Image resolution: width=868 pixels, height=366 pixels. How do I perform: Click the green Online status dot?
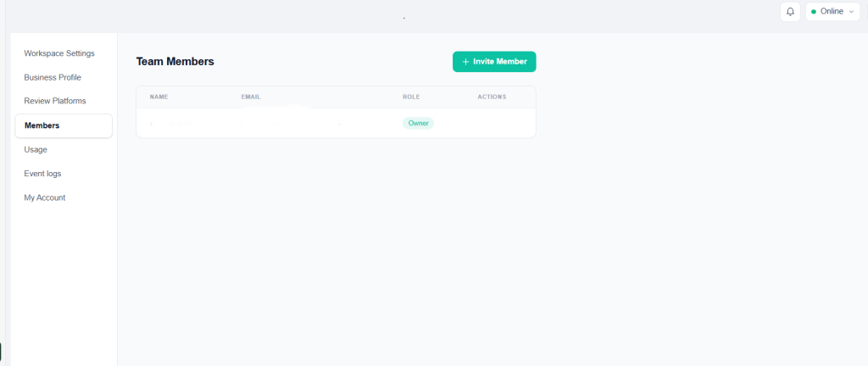point(814,12)
